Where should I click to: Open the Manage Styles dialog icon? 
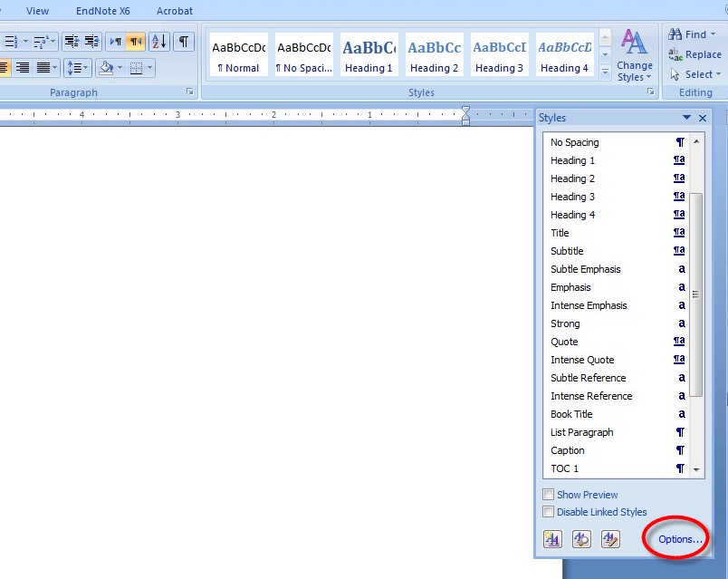(610, 539)
